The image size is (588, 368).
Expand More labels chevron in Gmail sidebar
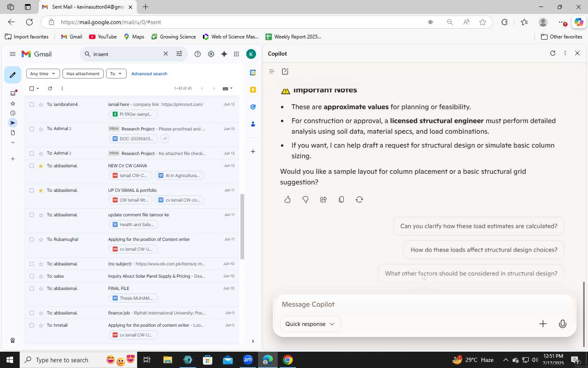click(13, 143)
